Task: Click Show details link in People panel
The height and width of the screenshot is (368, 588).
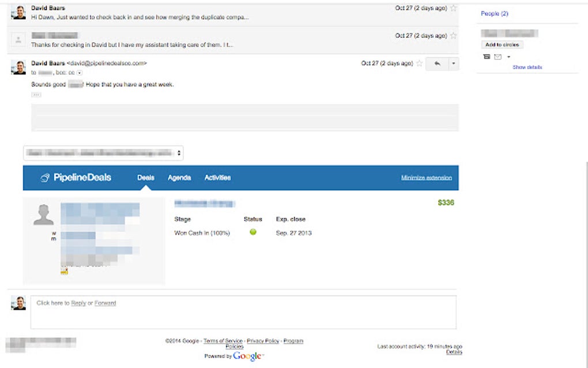Action: (527, 67)
